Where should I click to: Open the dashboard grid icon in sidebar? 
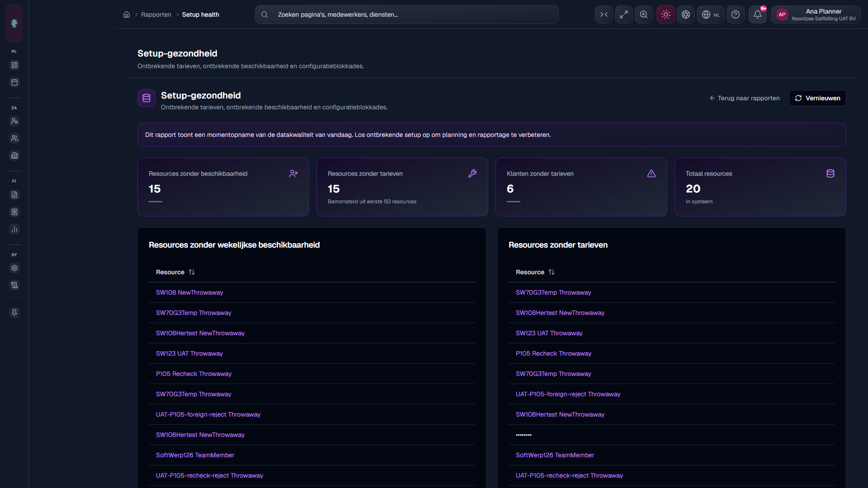pyautogui.click(x=14, y=65)
